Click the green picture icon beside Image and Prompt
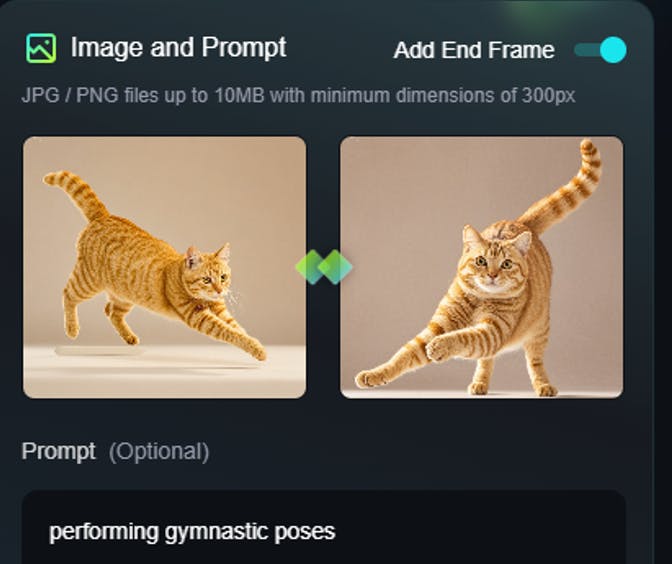 tap(41, 48)
